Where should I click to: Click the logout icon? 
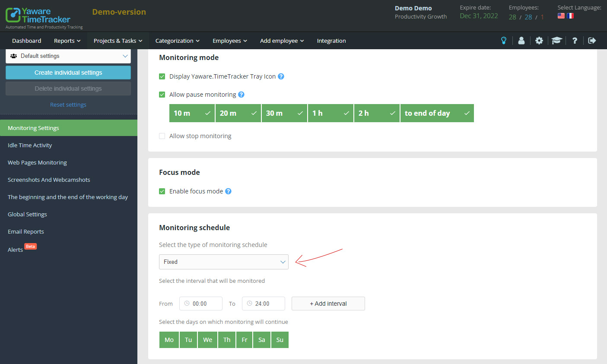(x=592, y=41)
